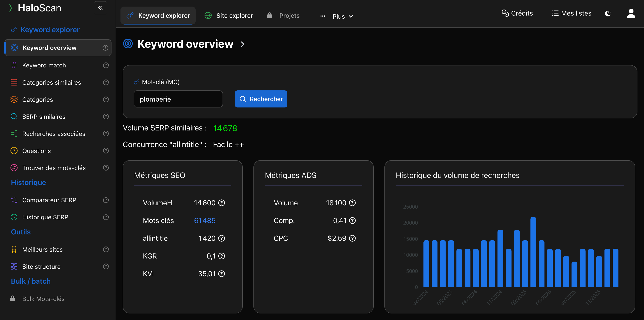Select the Recherches associées tool
This screenshot has height=320, width=644.
(53, 134)
